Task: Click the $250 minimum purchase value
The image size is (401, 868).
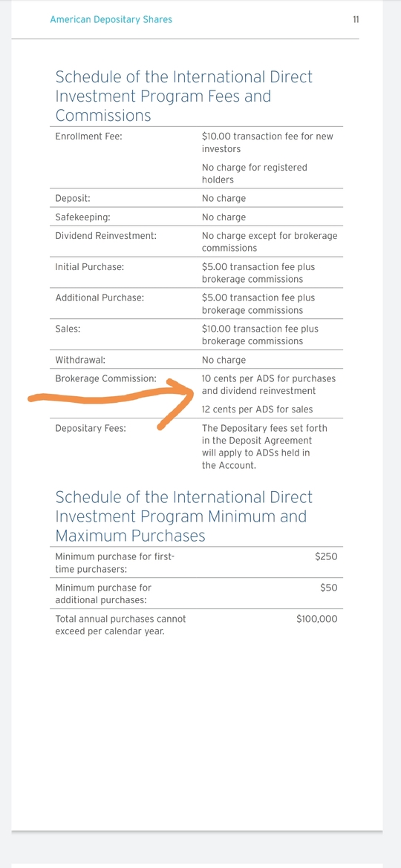Action: 326,557
